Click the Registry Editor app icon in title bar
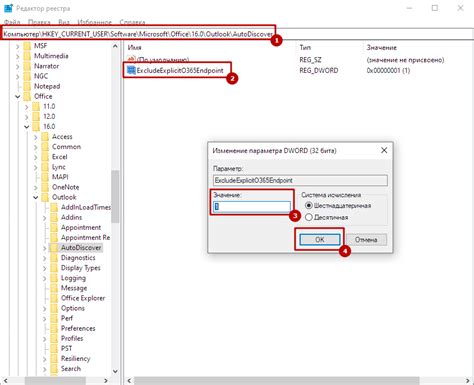 point(8,8)
